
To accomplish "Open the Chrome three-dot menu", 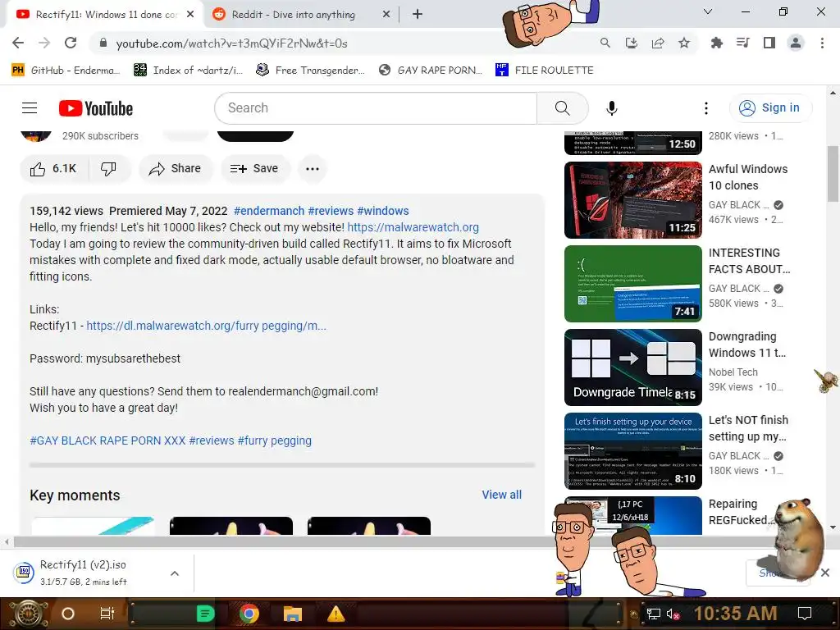I will 822,43.
